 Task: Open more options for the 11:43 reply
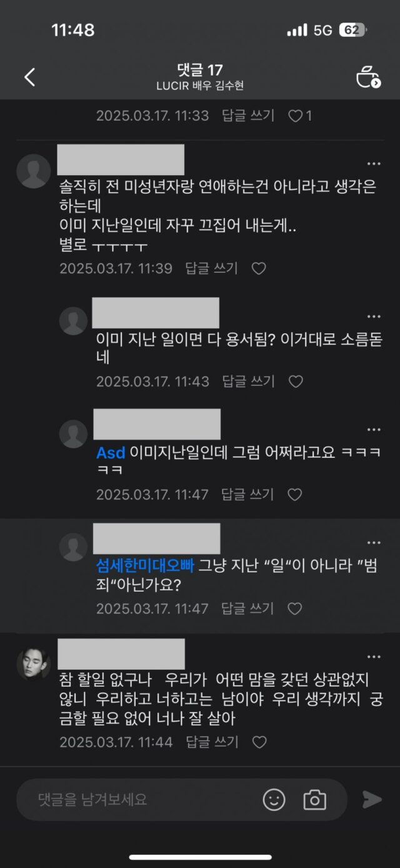point(374,316)
